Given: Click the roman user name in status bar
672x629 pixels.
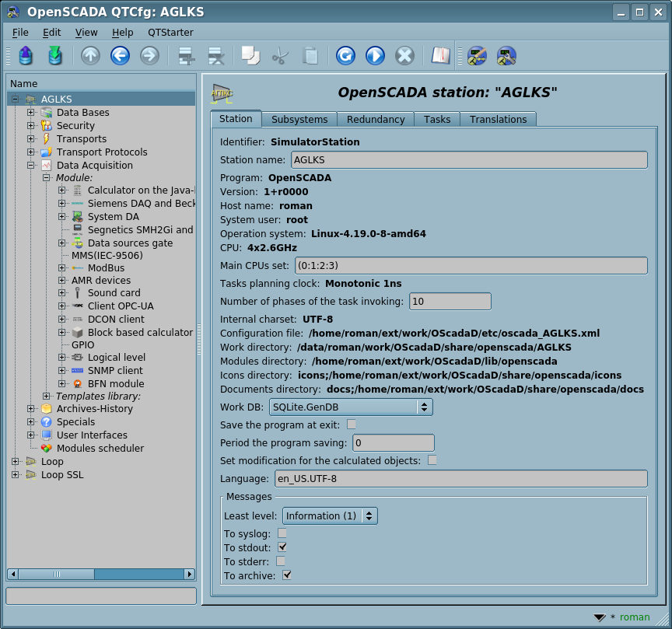Looking at the screenshot, I should tap(635, 617).
